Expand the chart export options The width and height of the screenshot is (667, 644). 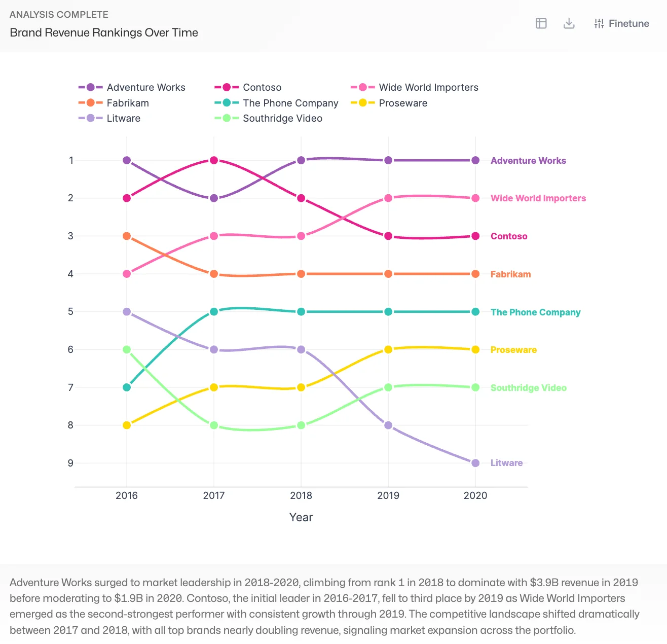pyautogui.click(x=569, y=23)
